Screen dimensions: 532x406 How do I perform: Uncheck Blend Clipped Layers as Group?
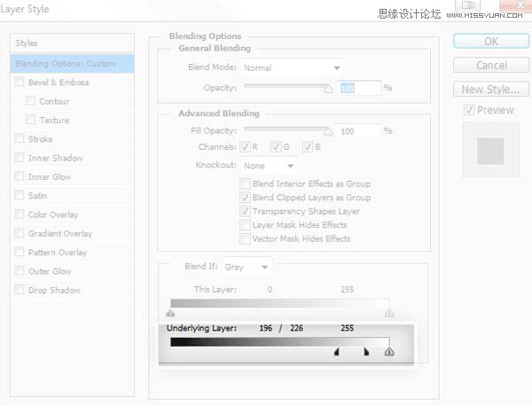245,197
